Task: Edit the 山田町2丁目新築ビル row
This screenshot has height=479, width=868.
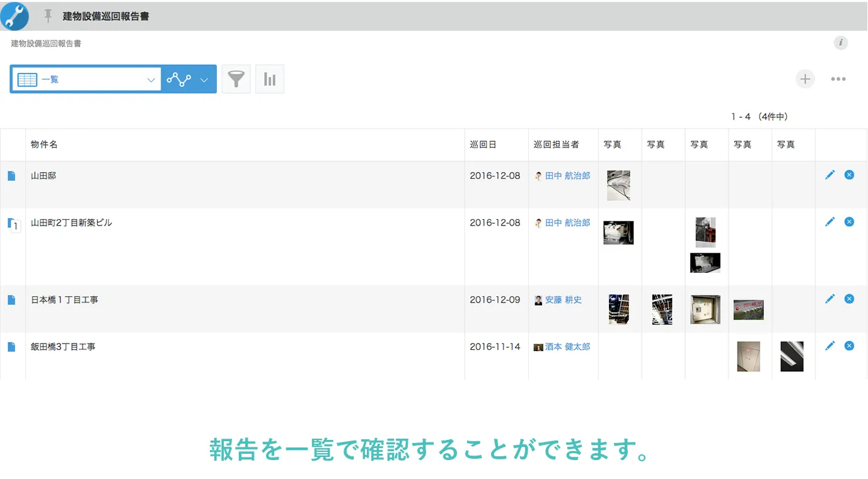Action: pos(830,222)
